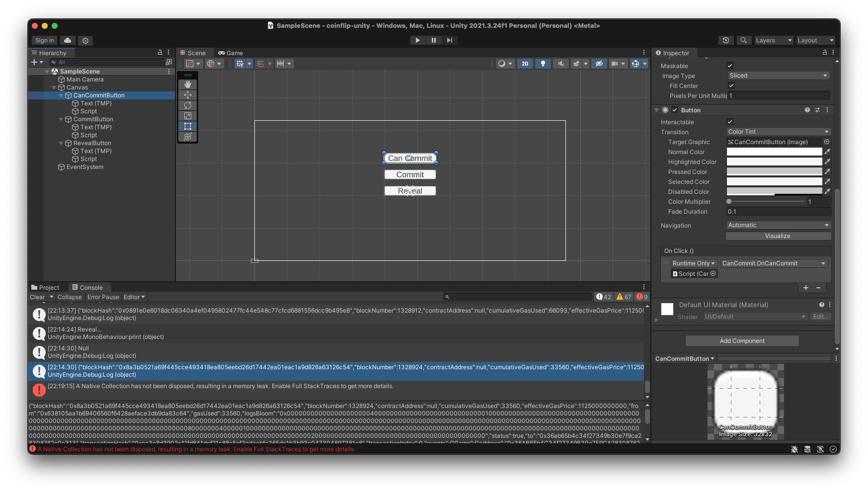Toggle scene visibility hidden-objects icon
This screenshot has width=868, height=491.
[x=599, y=64]
